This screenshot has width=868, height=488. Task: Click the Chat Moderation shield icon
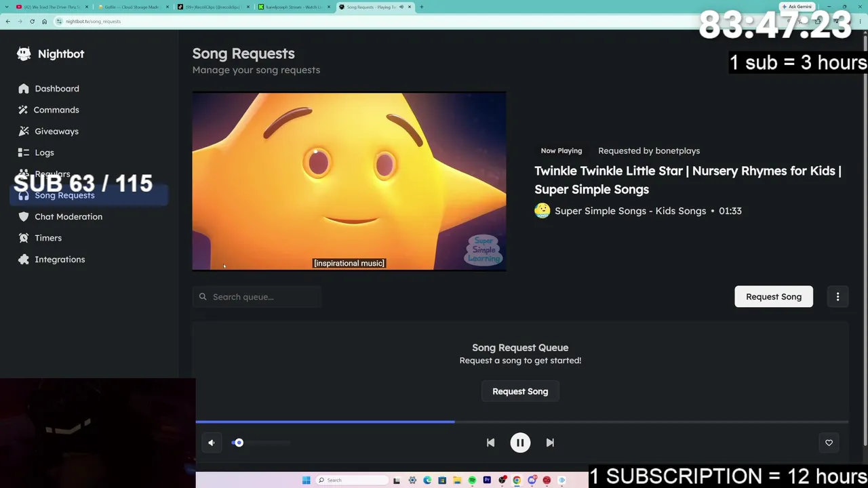click(x=24, y=217)
